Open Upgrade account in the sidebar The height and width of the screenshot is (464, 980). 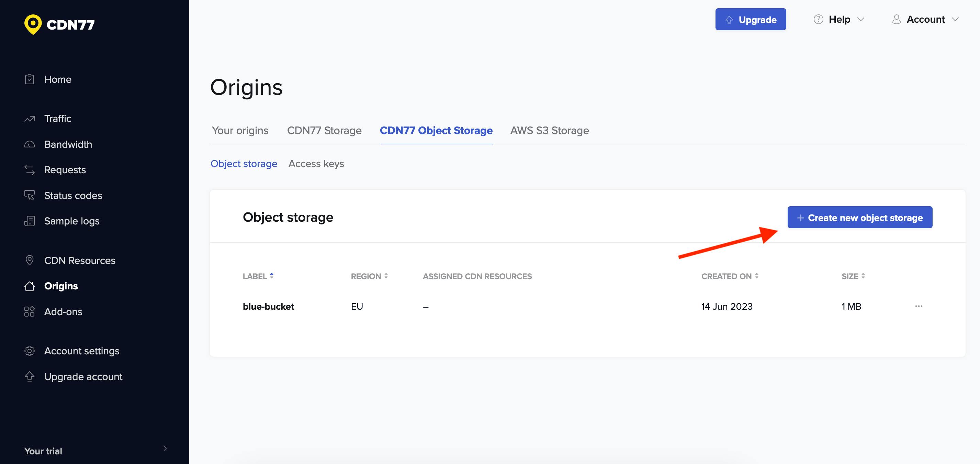tap(83, 376)
